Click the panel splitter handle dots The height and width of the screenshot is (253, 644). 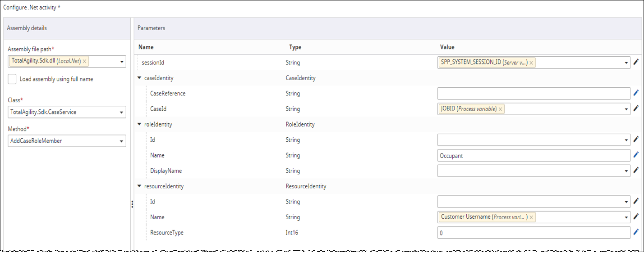pos(132,204)
